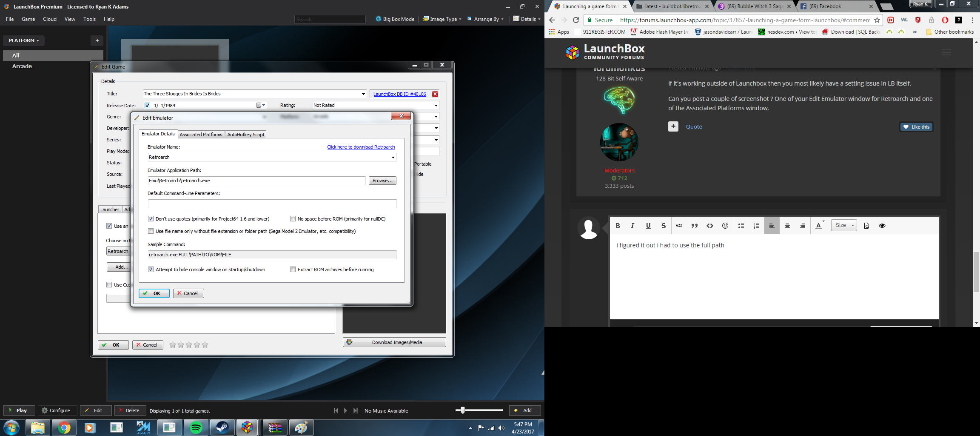The height and width of the screenshot is (436, 980).
Task: Insert a link in forum editor
Action: (x=679, y=226)
